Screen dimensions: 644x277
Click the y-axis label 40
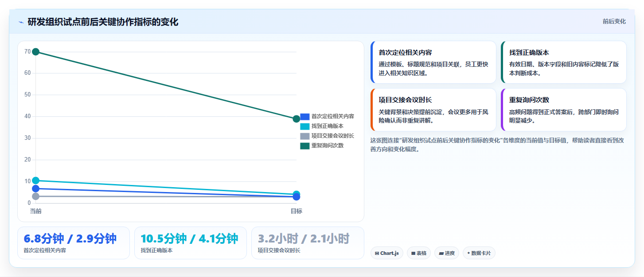[x=27, y=116]
